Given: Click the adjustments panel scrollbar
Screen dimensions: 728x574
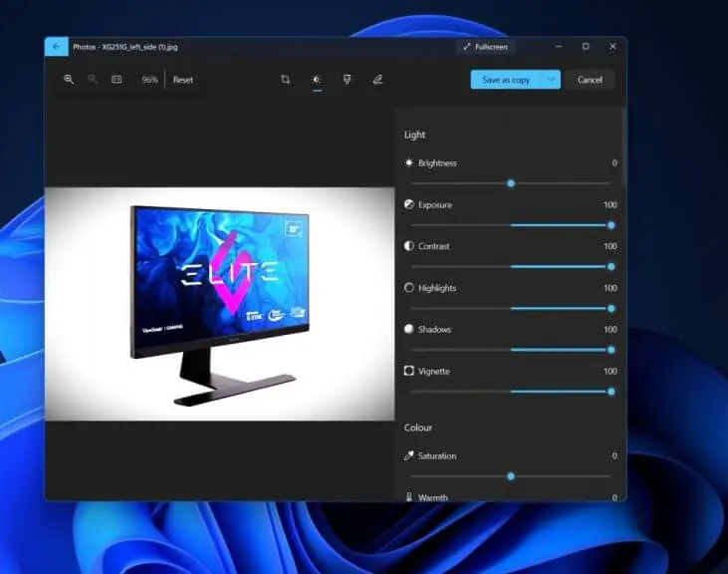Looking at the screenshot, I should click(624, 149).
